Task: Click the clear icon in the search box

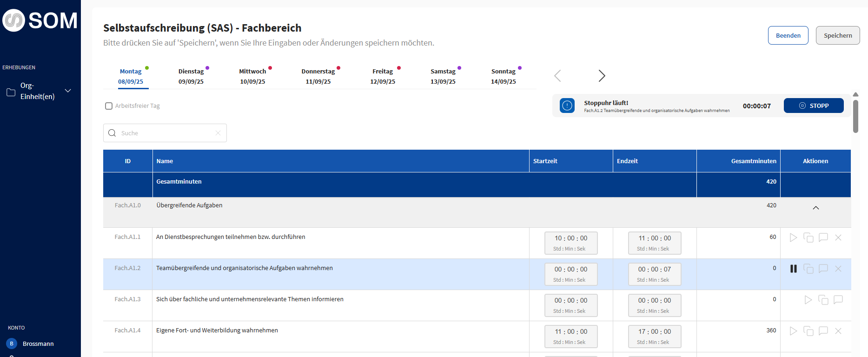Action: click(218, 133)
